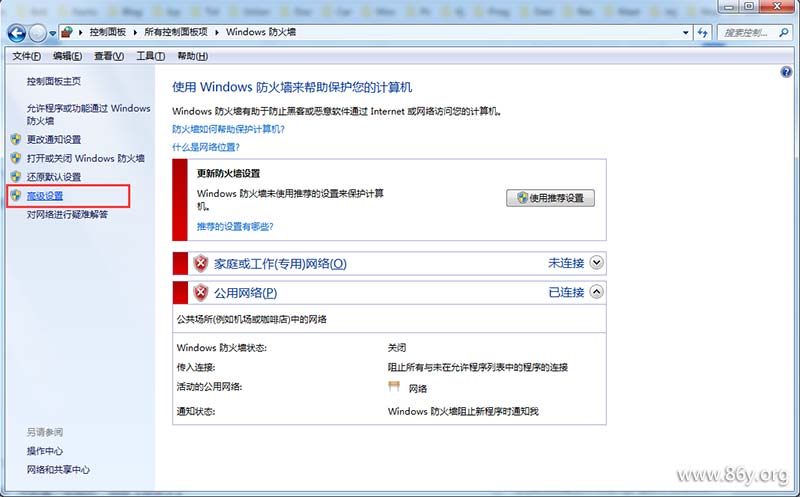The height and width of the screenshot is (497, 800).
Task: Click shield icon beside 更改通知设置
Action: tap(16, 139)
